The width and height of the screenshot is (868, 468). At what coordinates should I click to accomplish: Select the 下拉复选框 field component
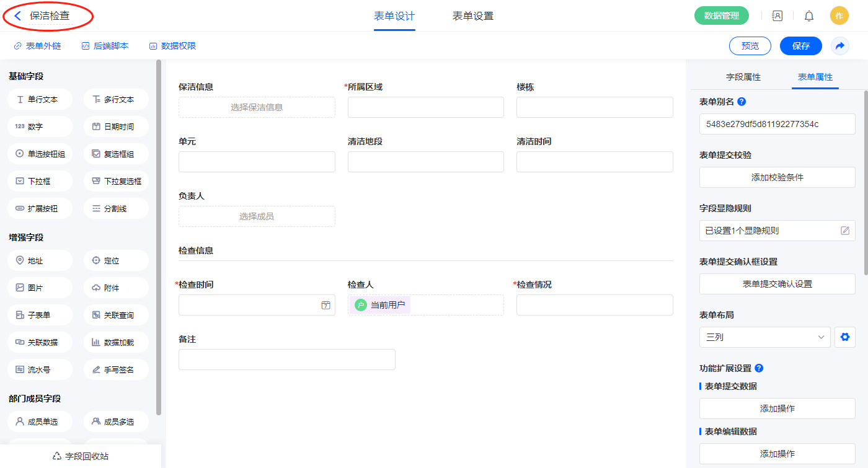coord(116,182)
